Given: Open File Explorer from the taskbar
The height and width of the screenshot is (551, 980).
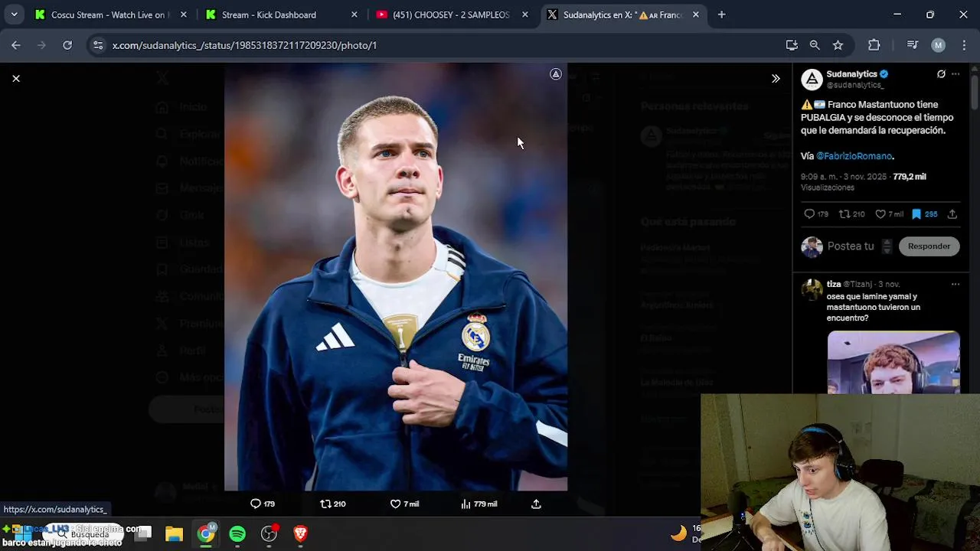Looking at the screenshot, I should [x=174, y=533].
